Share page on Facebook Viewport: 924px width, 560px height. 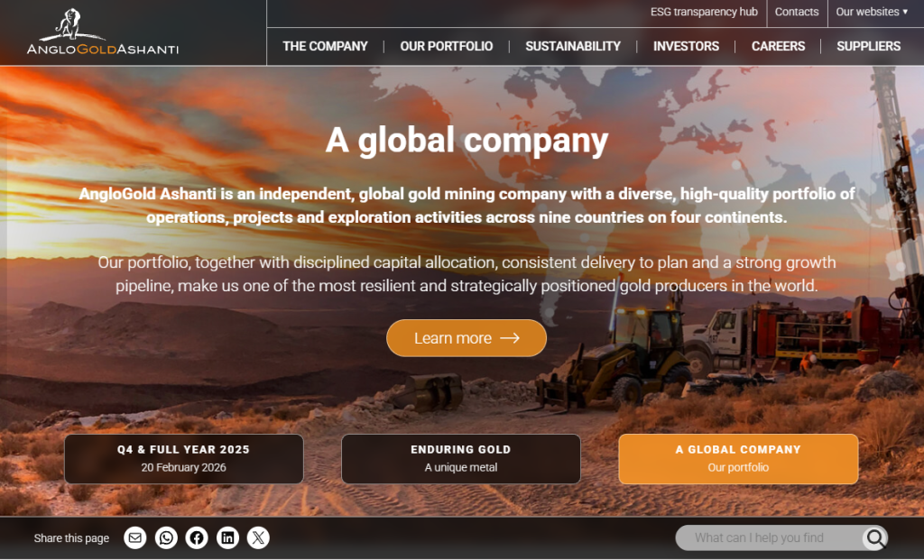click(197, 537)
